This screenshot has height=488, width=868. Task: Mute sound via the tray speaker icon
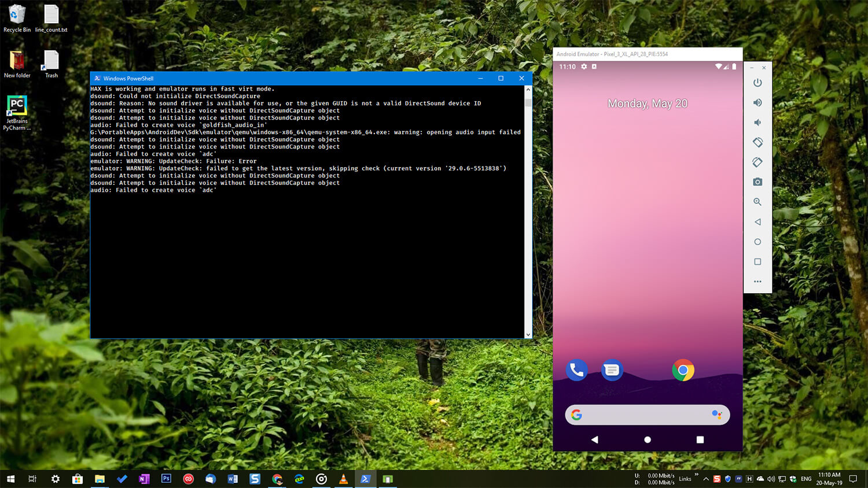pos(770,479)
